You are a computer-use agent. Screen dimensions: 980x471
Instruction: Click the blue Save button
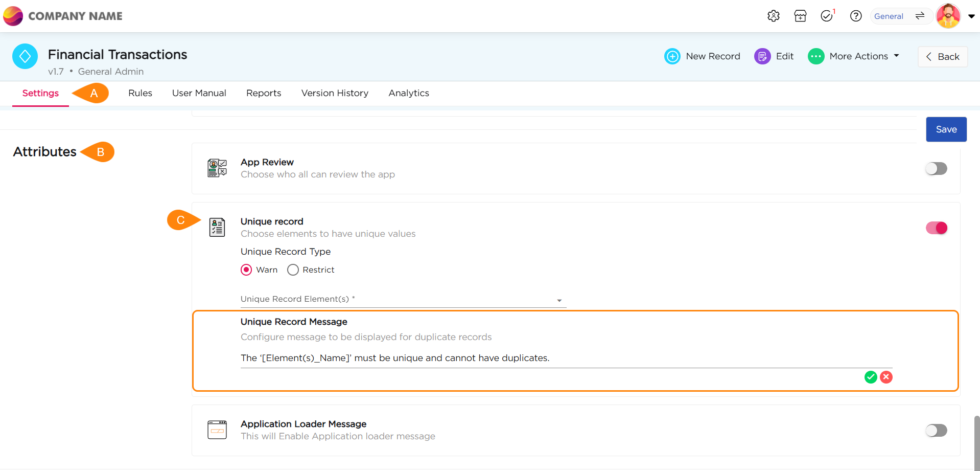click(x=946, y=129)
